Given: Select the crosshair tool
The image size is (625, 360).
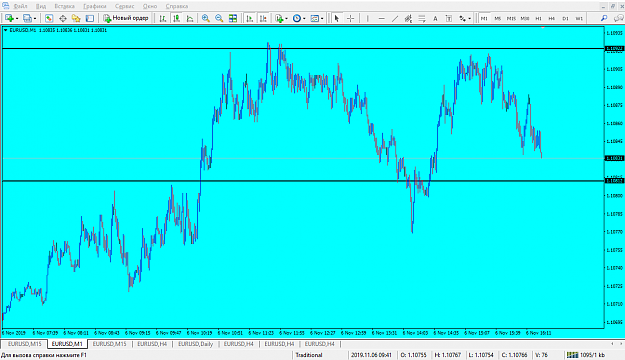Looking at the screenshot, I should (x=350, y=18).
